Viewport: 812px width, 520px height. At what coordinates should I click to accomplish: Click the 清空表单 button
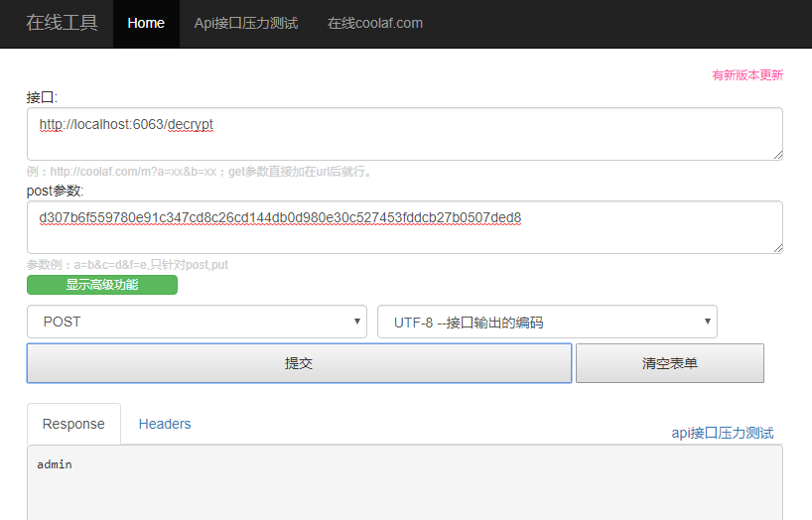(670, 363)
